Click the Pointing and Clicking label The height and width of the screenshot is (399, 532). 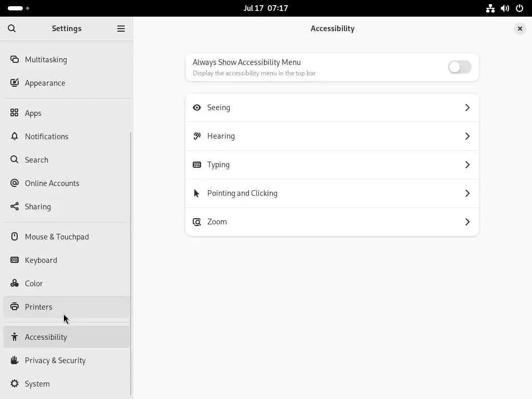242,193
